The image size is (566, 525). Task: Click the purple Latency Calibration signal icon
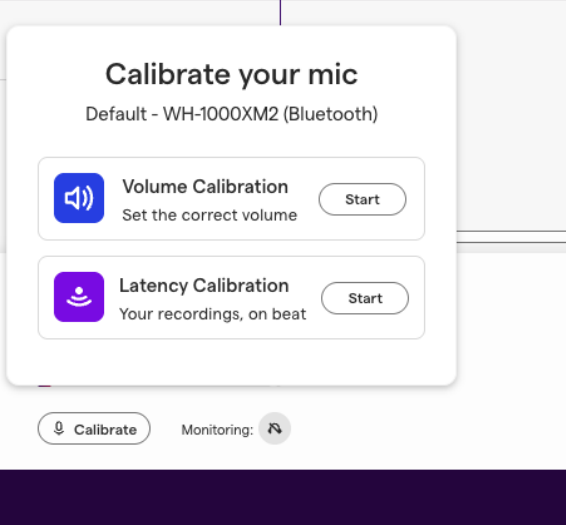[x=79, y=297]
